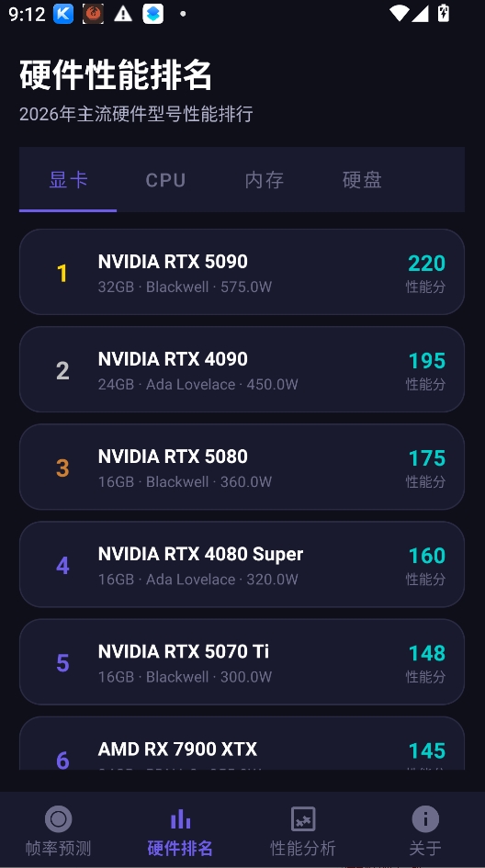Select the 显卡 tab
Image resolution: width=485 pixels, height=868 pixels.
coord(68,180)
